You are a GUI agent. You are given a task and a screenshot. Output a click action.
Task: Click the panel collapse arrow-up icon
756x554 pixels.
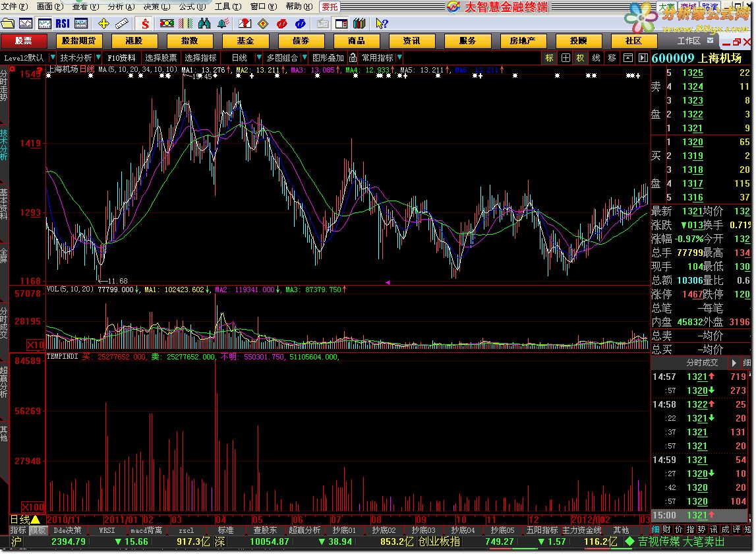pyautogui.click(x=627, y=58)
